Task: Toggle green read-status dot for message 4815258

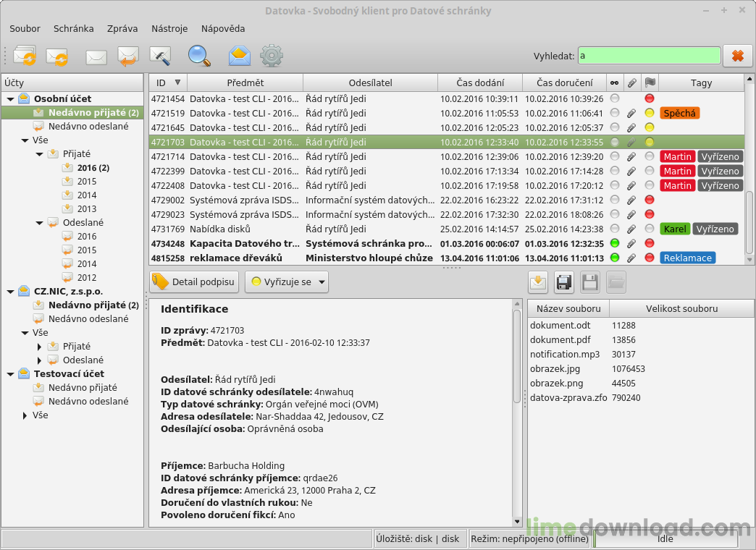Action: click(x=615, y=258)
